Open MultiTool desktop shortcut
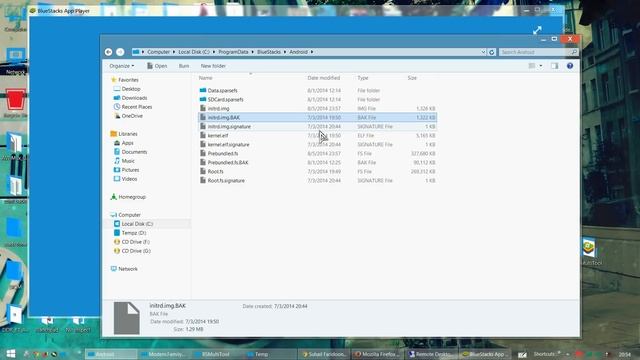The image size is (640, 360). coord(589,251)
